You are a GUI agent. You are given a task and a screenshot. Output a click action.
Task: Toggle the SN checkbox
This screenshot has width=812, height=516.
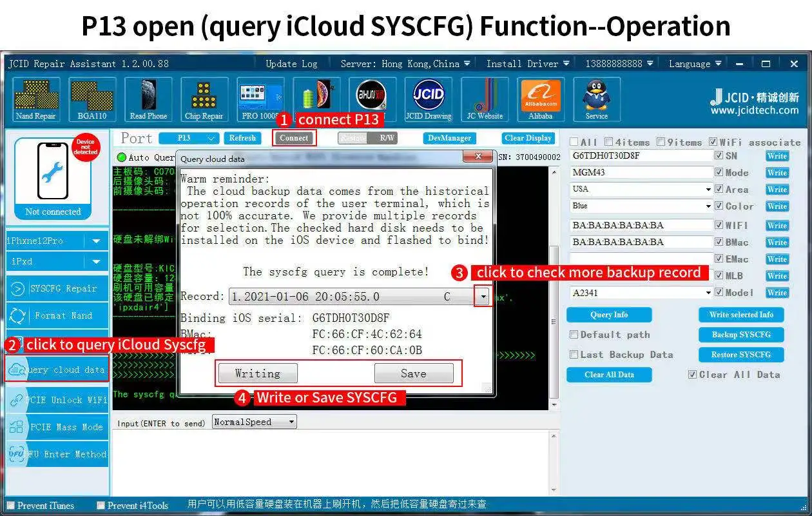[x=719, y=155]
